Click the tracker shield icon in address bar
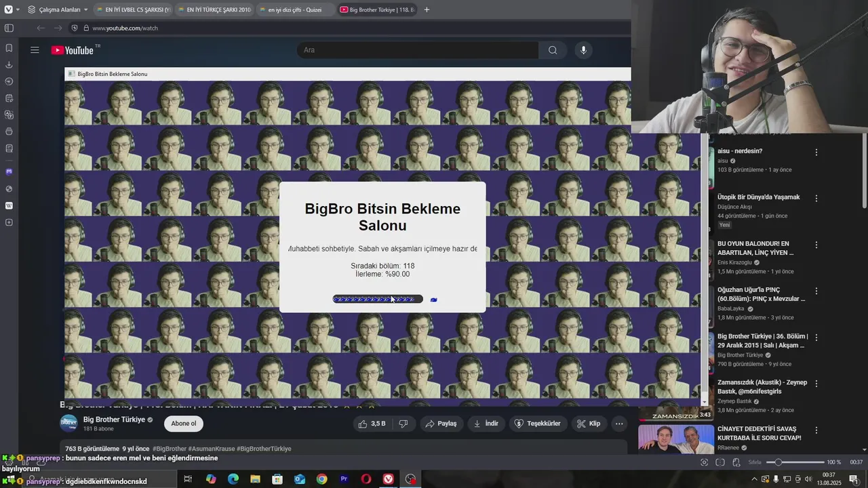 75,28
